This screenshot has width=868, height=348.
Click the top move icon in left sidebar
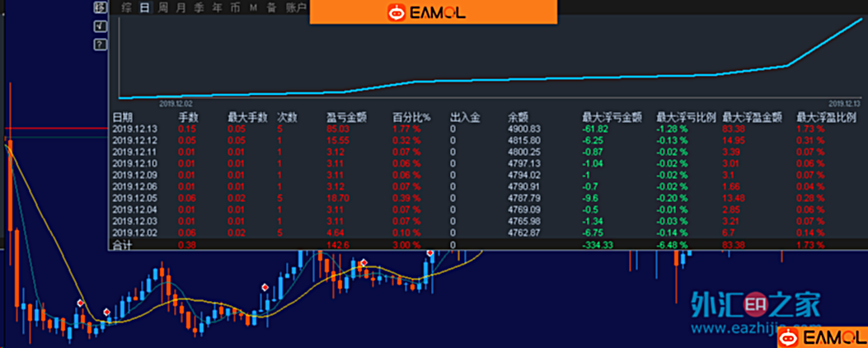click(101, 7)
